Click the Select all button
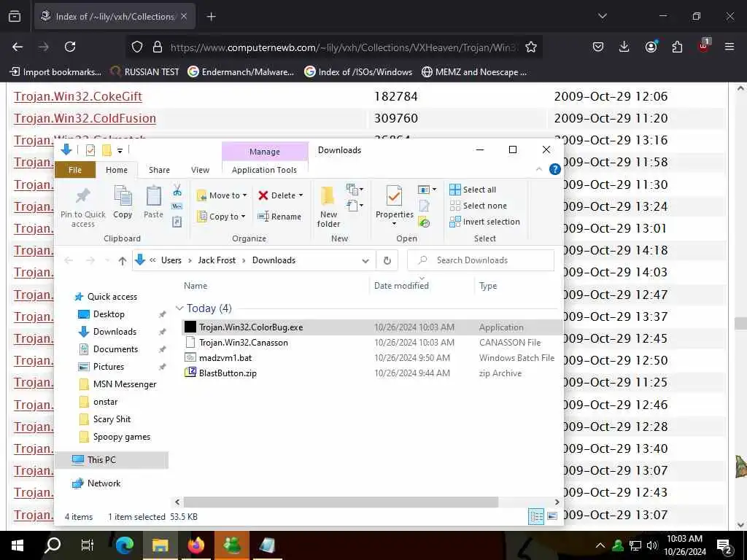 (473, 190)
